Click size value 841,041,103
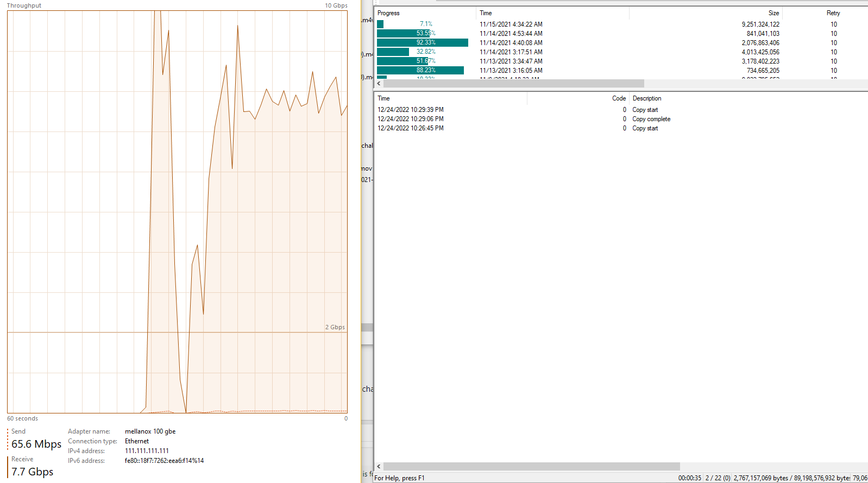 click(x=763, y=34)
